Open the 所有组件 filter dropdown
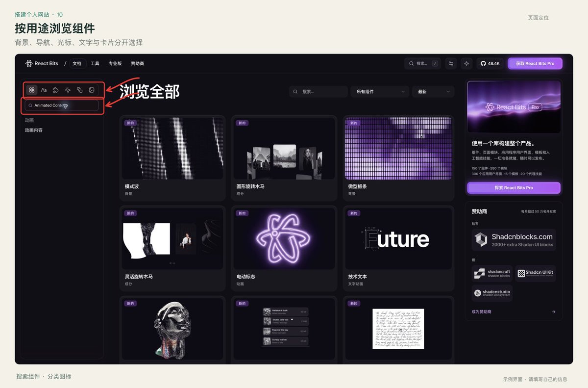This screenshot has height=388, width=588. 380,92
